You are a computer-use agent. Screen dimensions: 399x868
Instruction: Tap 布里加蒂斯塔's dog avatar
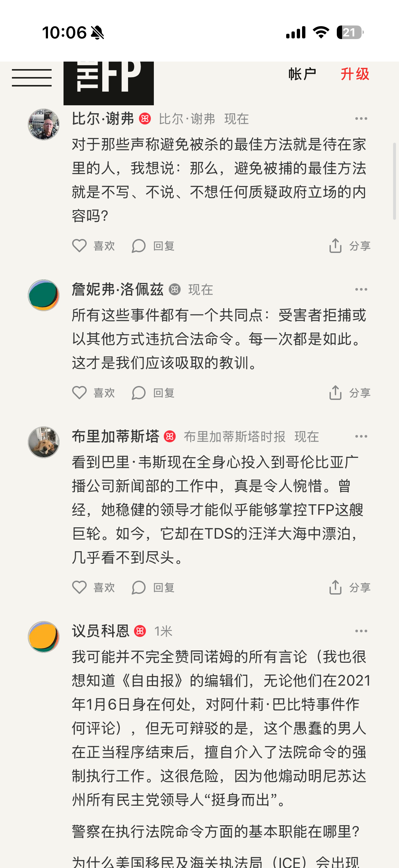coord(44,442)
